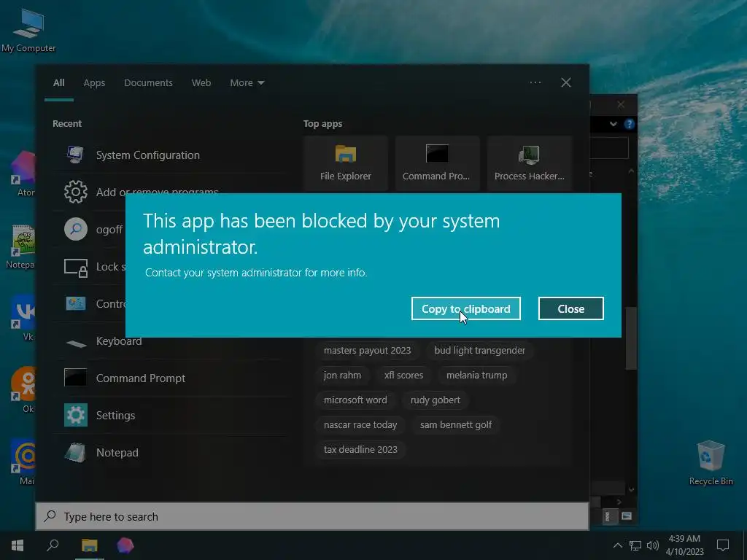Open the Atom desktop shortcut

click(x=24, y=174)
